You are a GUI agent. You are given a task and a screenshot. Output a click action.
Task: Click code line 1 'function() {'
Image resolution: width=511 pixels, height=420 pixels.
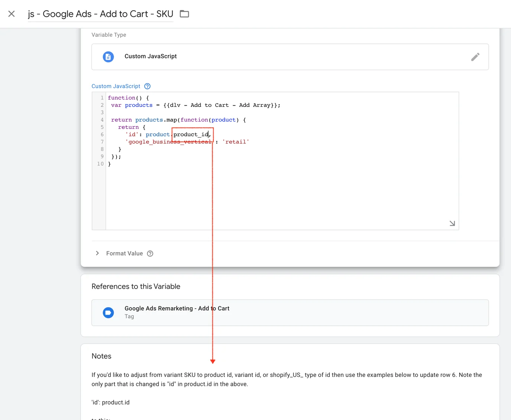click(128, 98)
